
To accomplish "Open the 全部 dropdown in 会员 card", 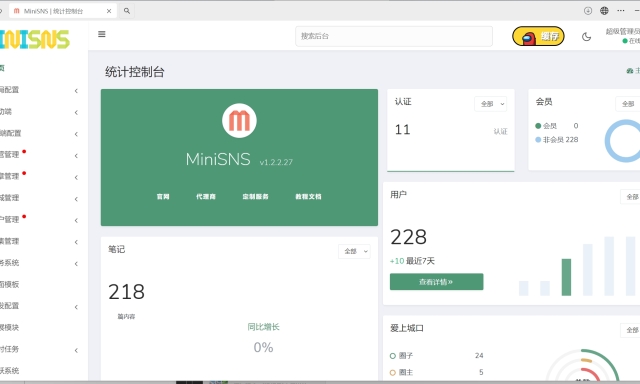I will click(x=628, y=104).
